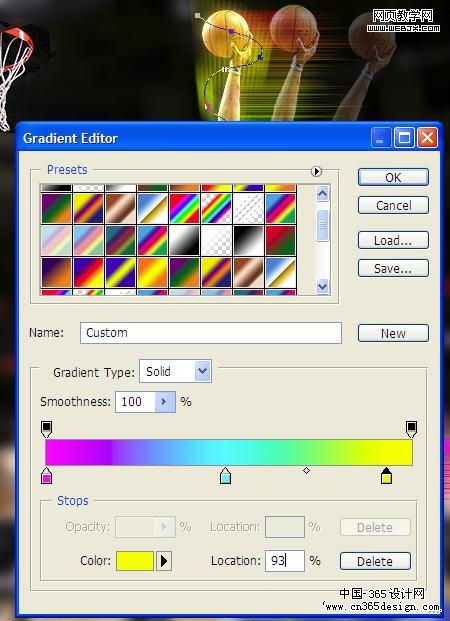Open color picker arrow next to Color swatch
The height and width of the screenshot is (621, 450).
164,561
